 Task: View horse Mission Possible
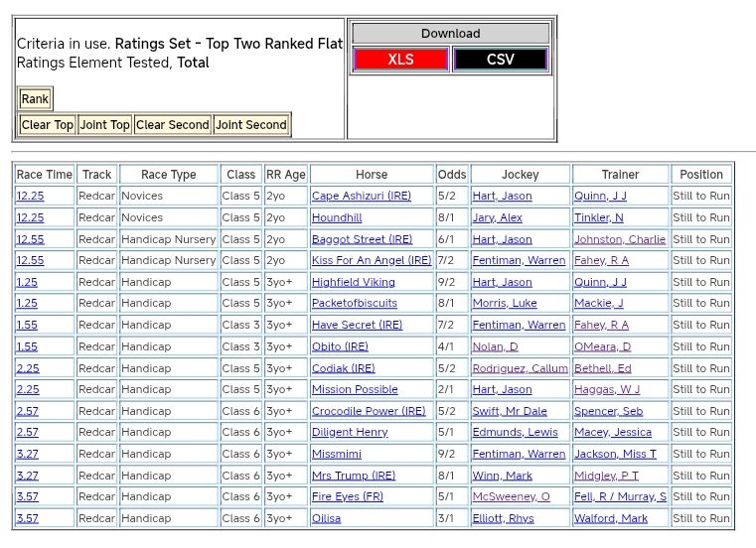click(355, 389)
